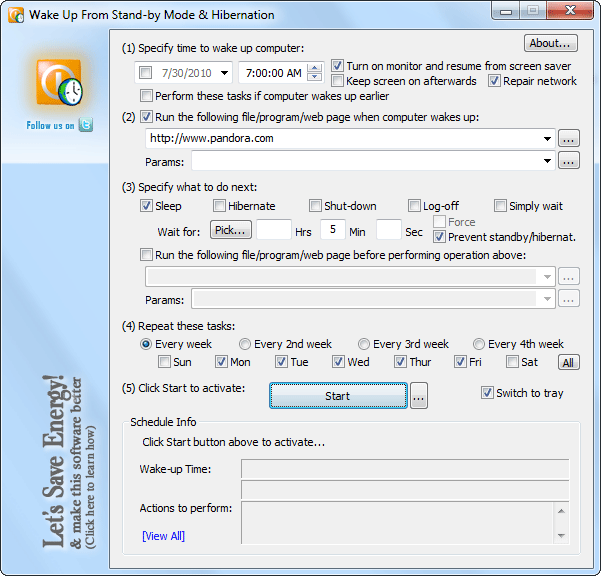601x576 pixels.
Task: Expand the pandora.com URL dropdown
Action: pyautogui.click(x=547, y=139)
